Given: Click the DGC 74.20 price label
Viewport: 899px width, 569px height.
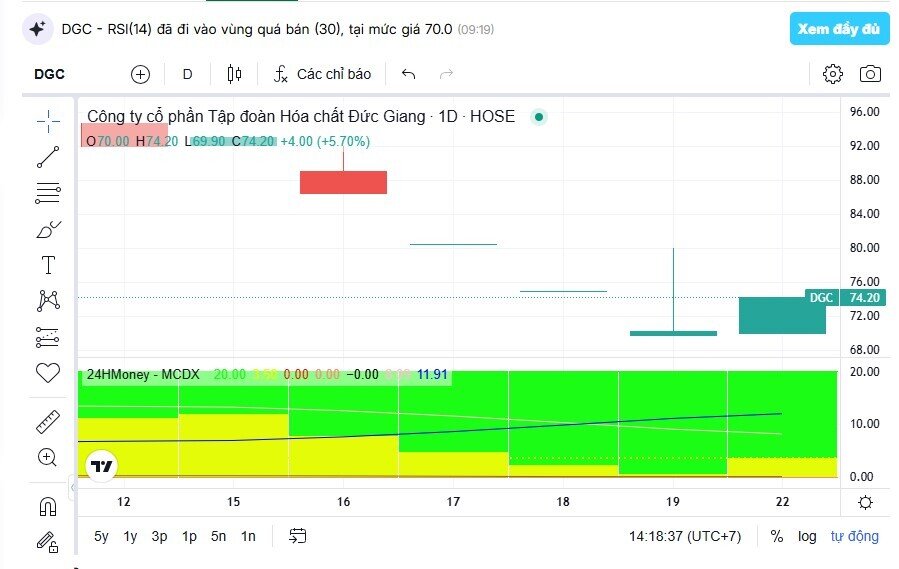Looking at the screenshot, I should click(846, 298).
